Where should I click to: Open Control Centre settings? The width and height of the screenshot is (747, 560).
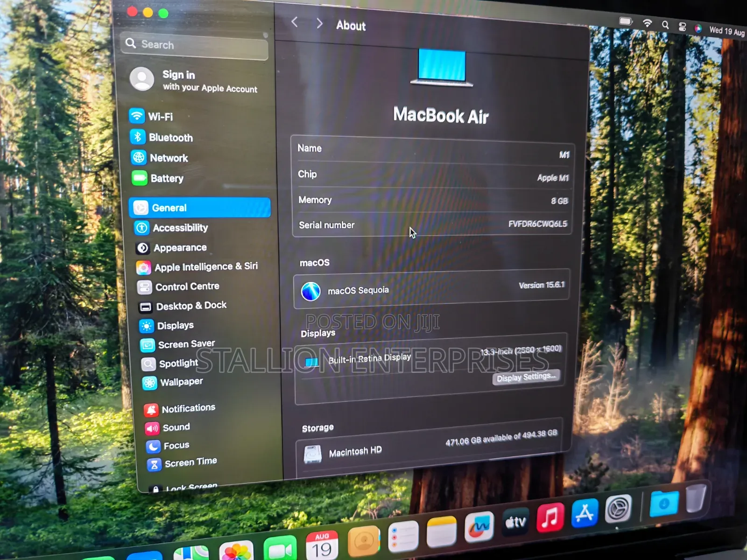tap(178, 287)
